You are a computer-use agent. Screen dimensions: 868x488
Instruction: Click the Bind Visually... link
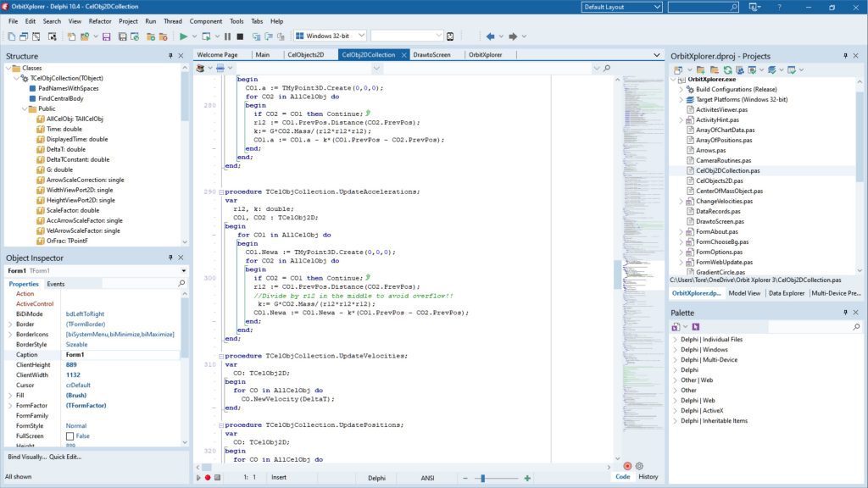click(27, 457)
